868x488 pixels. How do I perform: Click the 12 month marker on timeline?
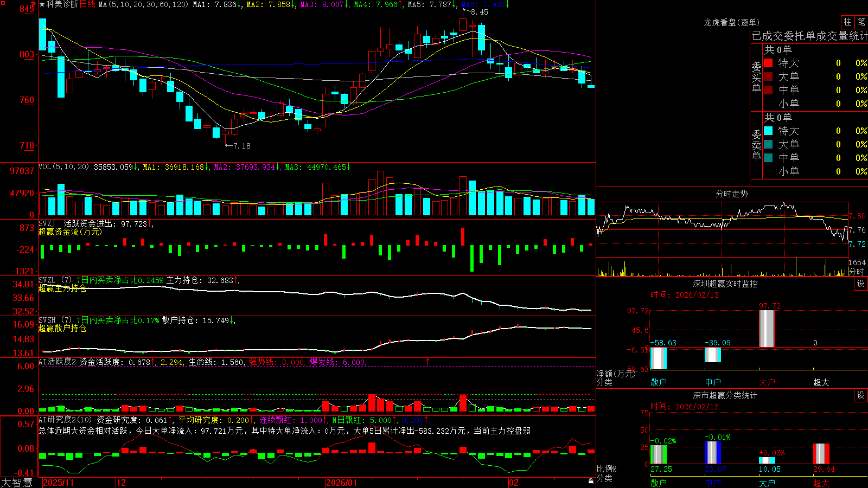122,482
